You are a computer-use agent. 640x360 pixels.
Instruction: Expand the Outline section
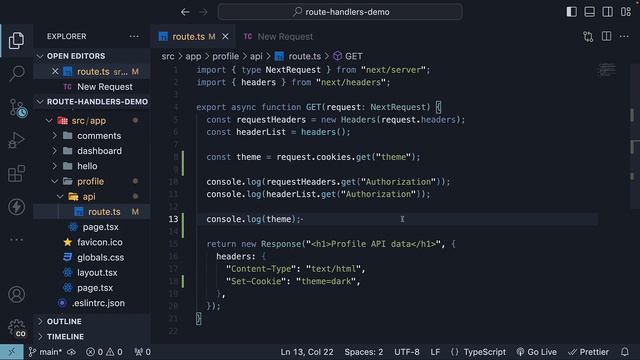pos(64,321)
